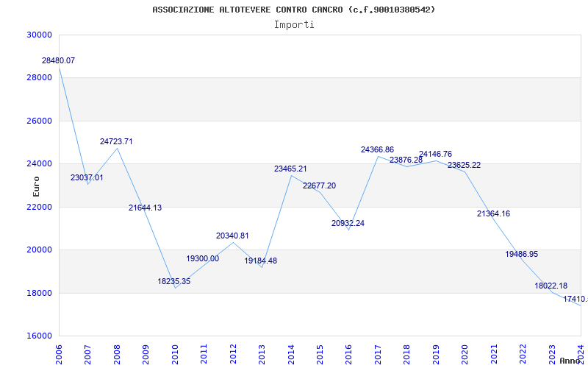Click the Euro y-axis label

click(36, 187)
